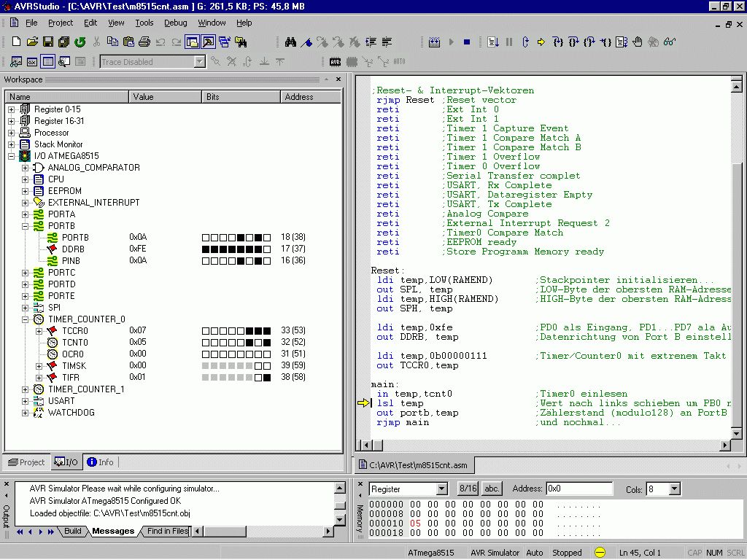Click the yellow arrow Show Next Statement icon
Image resolution: width=747 pixels, height=560 pixels.
[x=541, y=42]
